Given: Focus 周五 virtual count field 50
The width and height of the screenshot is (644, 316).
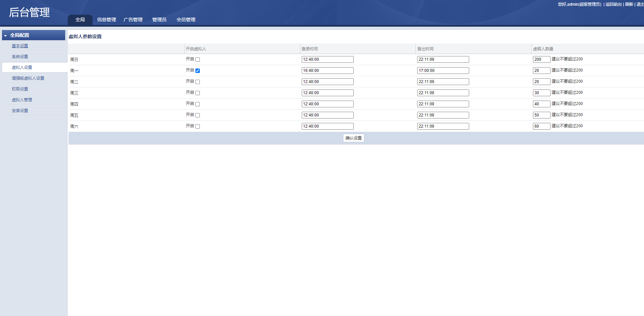Looking at the screenshot, I should click(542, 115).
